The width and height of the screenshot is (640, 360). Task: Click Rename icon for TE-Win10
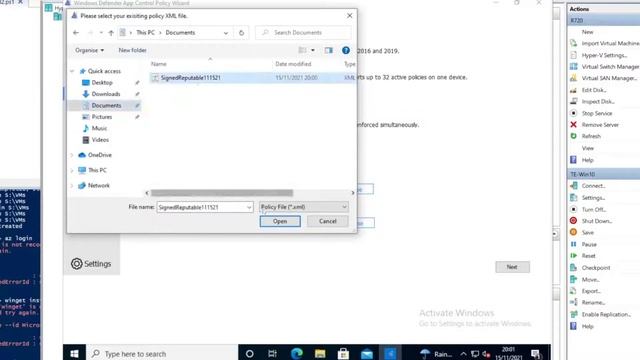[x=573, y=302]
